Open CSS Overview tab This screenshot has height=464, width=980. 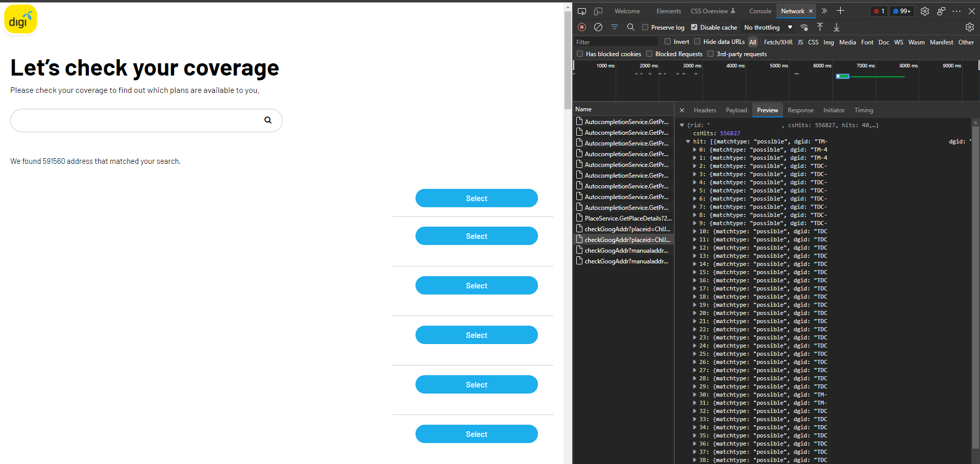pyautogui.click(x=713, y=11)
